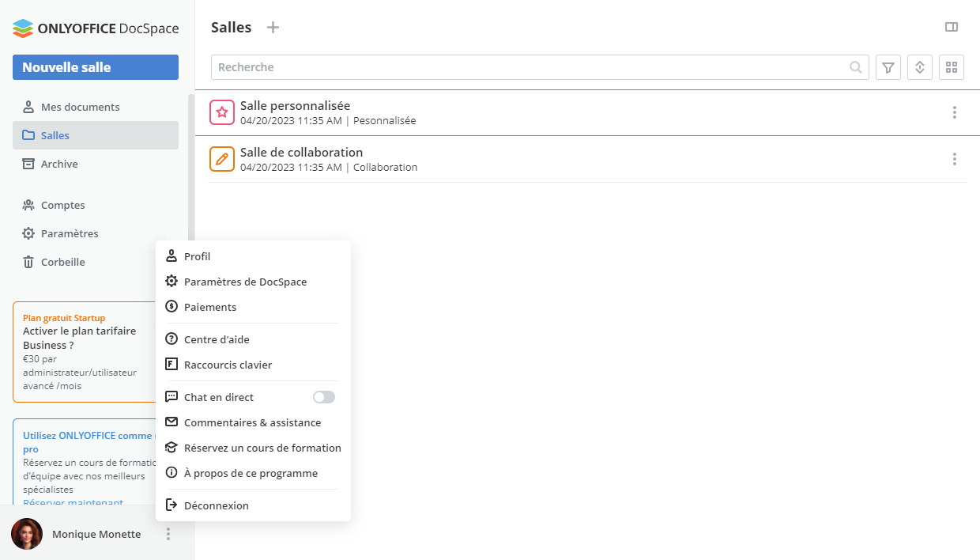The height and width of the screenshot is (560, 980).
Task: Click the Chat en direct label
Action: (219, 397)
